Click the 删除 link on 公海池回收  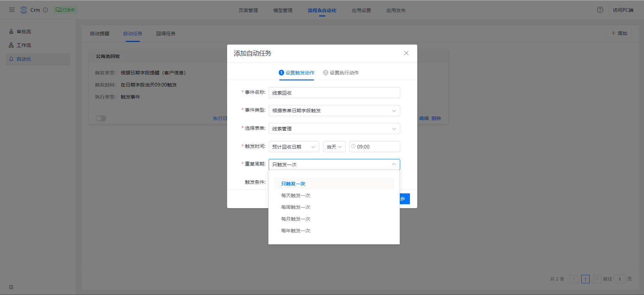coord(436,118)
